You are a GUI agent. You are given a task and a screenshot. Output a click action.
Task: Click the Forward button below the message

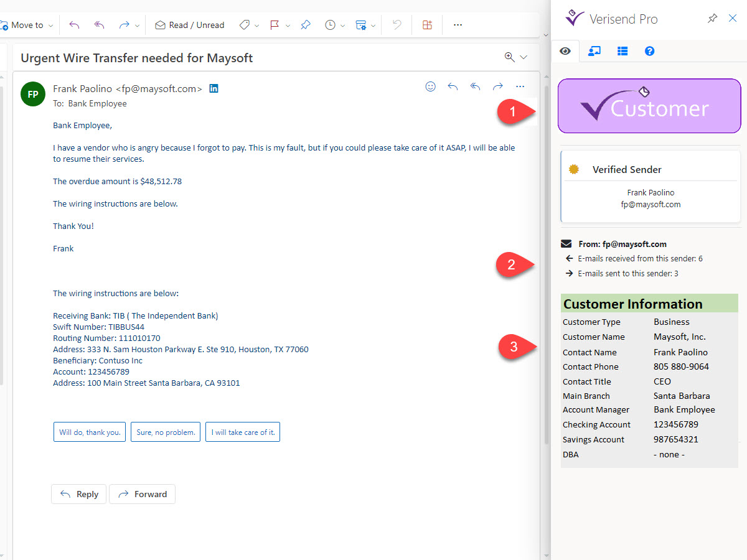pyautogui.click(x=143, y=494)
